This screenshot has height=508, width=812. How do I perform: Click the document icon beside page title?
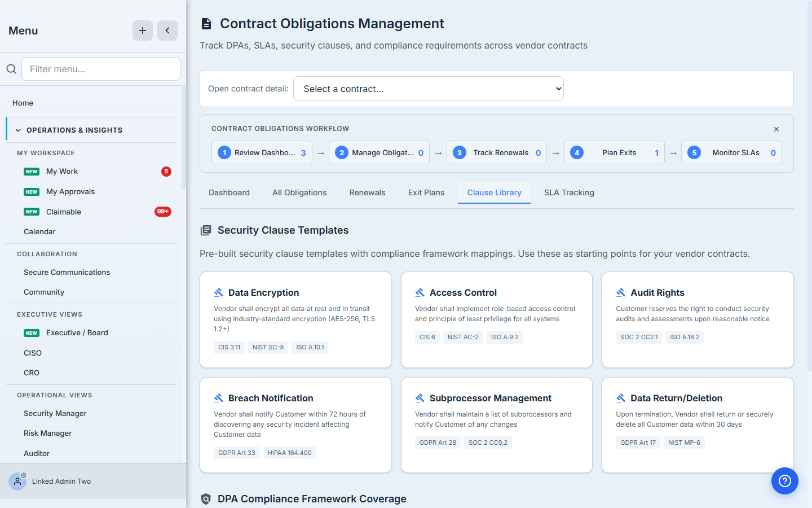(206, 24)
